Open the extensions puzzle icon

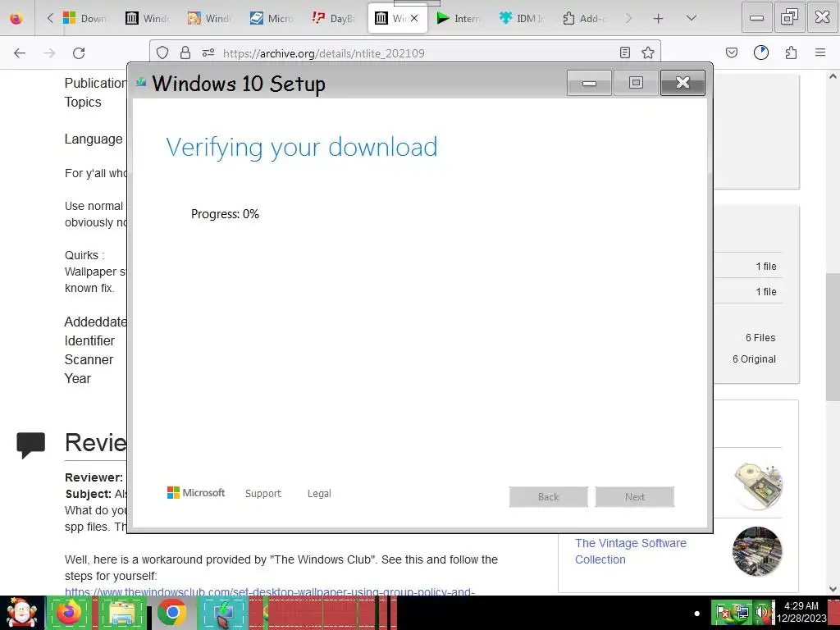click(791, 52)
